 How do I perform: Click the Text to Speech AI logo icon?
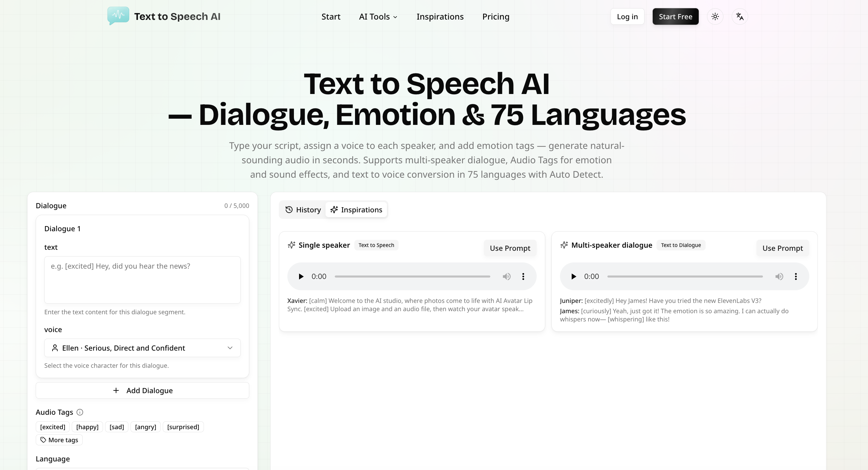point(118,15)
